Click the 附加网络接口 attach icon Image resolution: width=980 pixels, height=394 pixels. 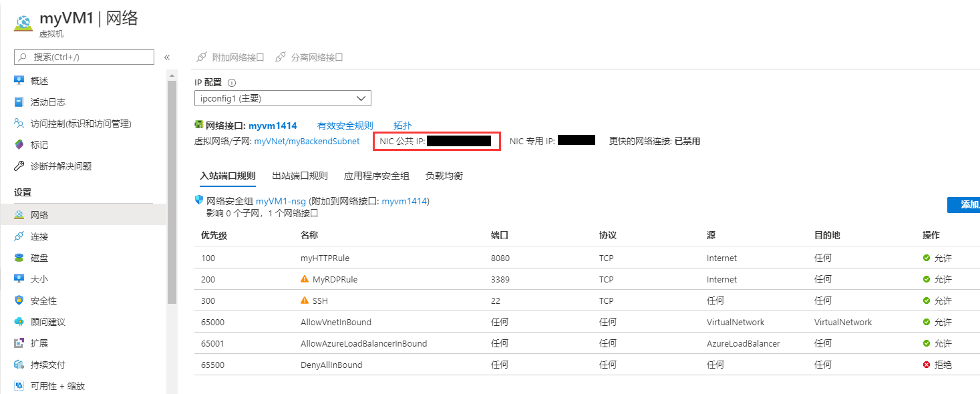point(202,57)
